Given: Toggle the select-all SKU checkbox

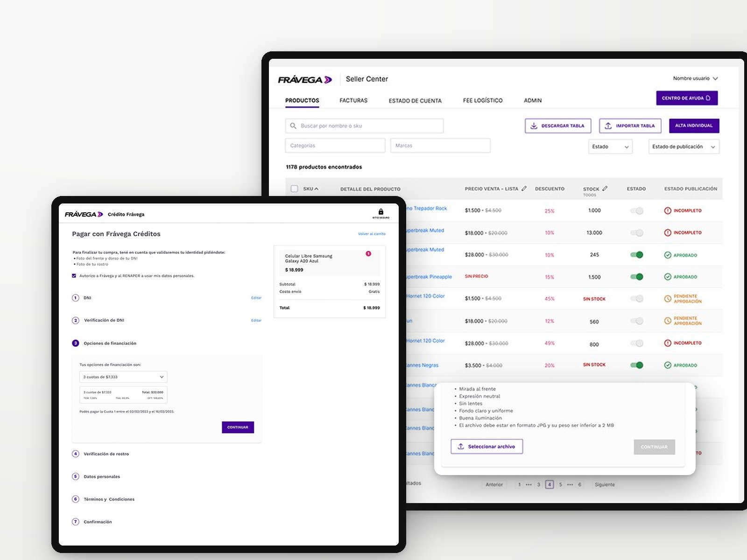Looking at the screenshot, I should 294,189.
